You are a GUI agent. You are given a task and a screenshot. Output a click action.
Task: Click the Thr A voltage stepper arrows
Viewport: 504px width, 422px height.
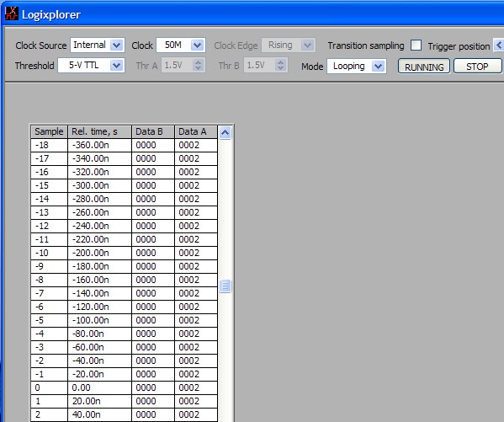tap(199, 66)
